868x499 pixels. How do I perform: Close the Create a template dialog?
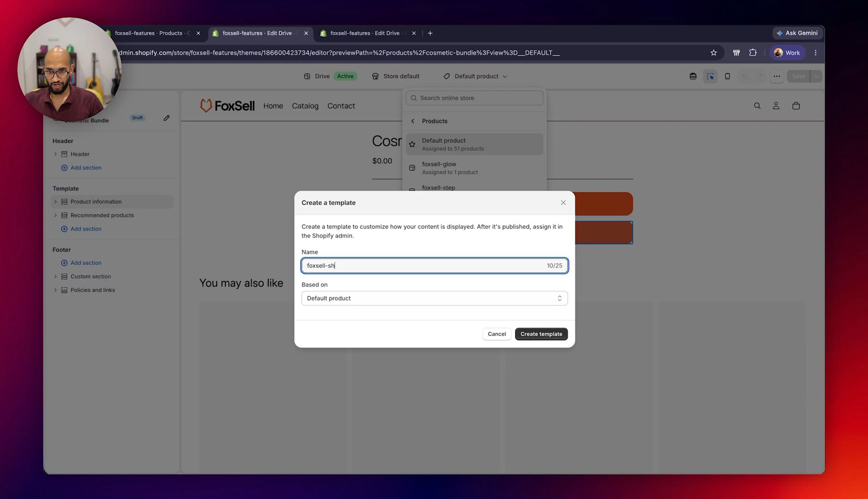(x=563, y=203)
